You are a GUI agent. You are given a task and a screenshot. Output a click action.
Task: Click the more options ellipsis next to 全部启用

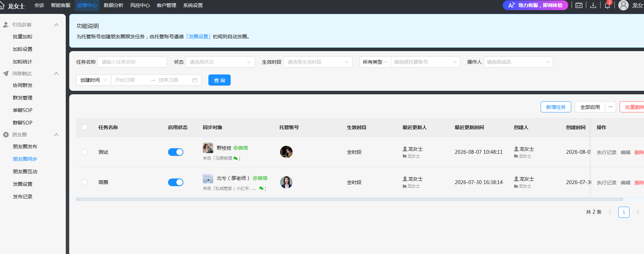(x=611, y=107)
